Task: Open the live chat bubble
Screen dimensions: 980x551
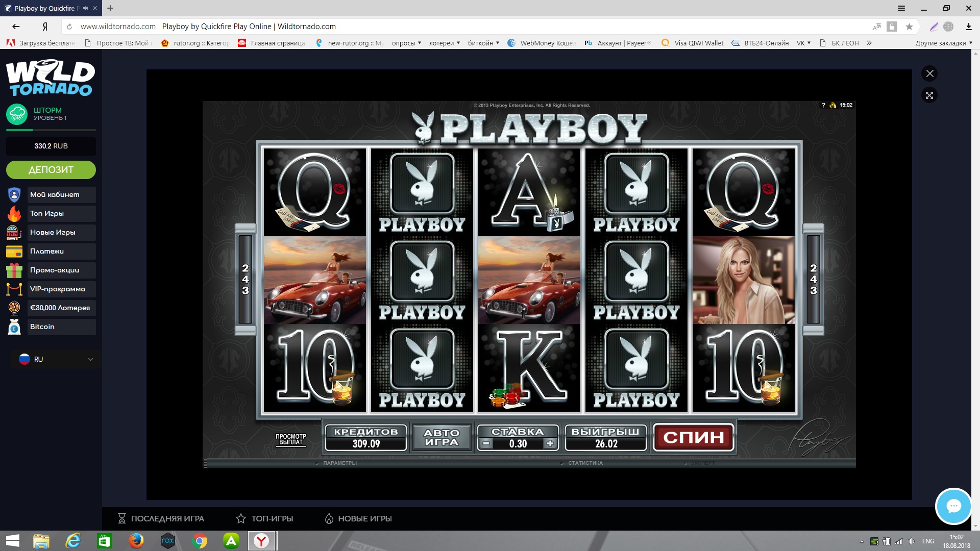Action: (x=953, y=506)
